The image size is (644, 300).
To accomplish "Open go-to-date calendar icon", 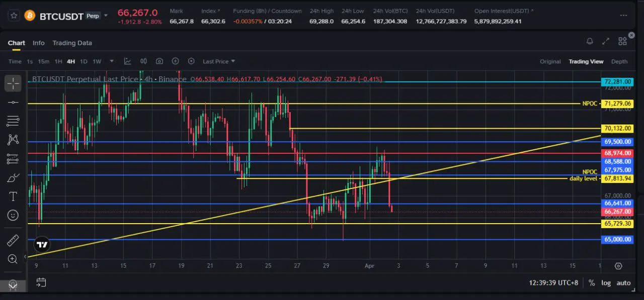I will [41, 282].
